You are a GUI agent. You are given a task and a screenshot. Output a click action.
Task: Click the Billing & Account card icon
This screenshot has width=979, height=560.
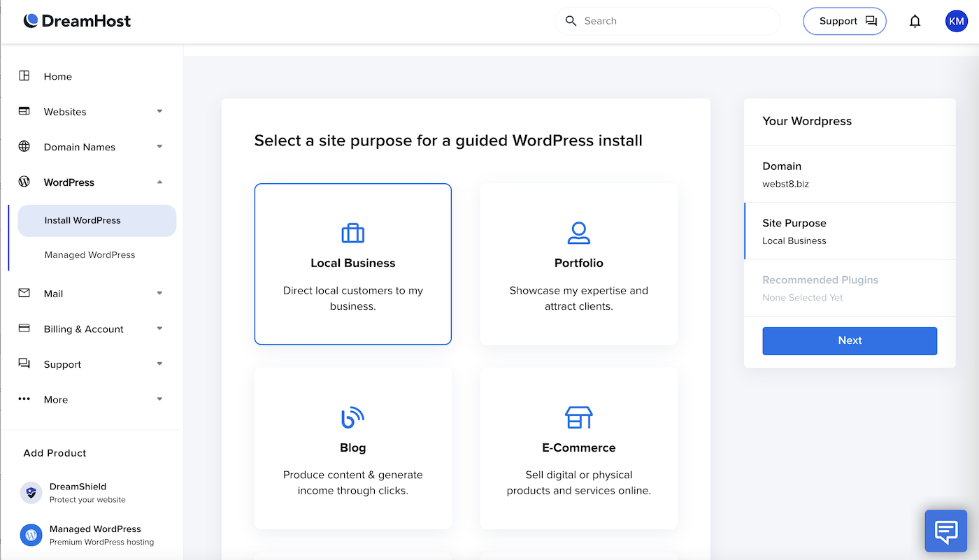(x=24, y=328)
